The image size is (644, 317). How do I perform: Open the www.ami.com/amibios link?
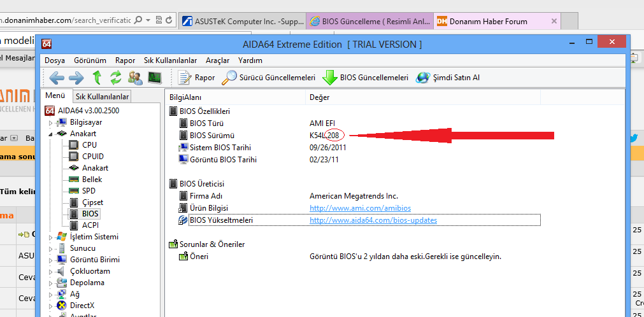click(x=360, y=208)
